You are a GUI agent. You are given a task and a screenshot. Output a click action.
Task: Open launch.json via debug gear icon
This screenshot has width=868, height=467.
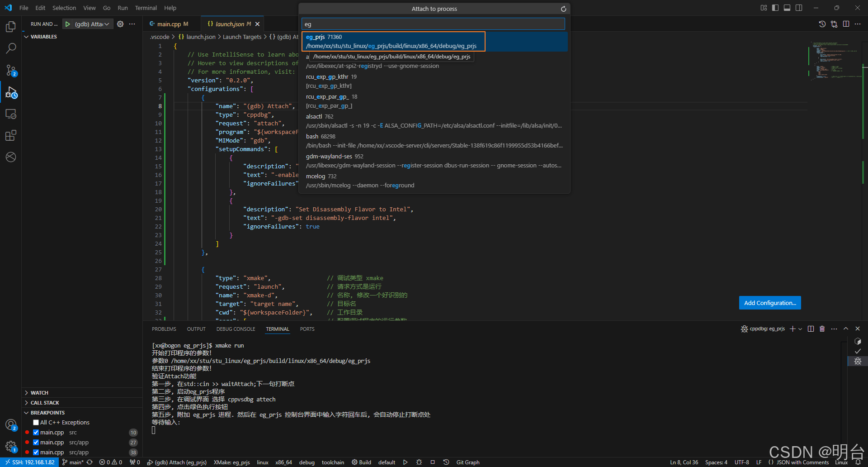[120, 24]
